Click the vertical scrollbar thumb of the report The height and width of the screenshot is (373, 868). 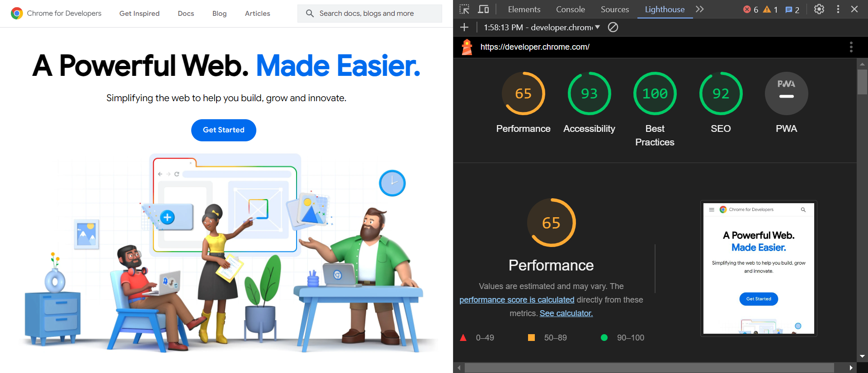[862, 82]
